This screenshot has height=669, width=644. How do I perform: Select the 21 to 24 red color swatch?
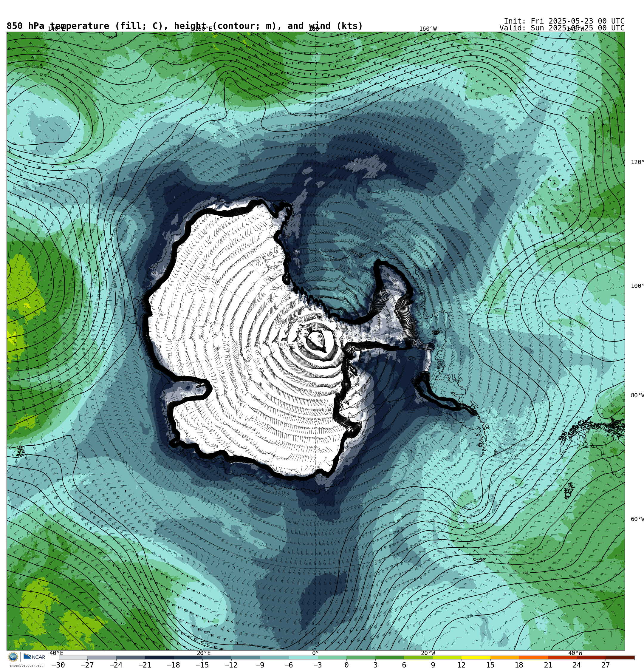click(x=562, y=657)
